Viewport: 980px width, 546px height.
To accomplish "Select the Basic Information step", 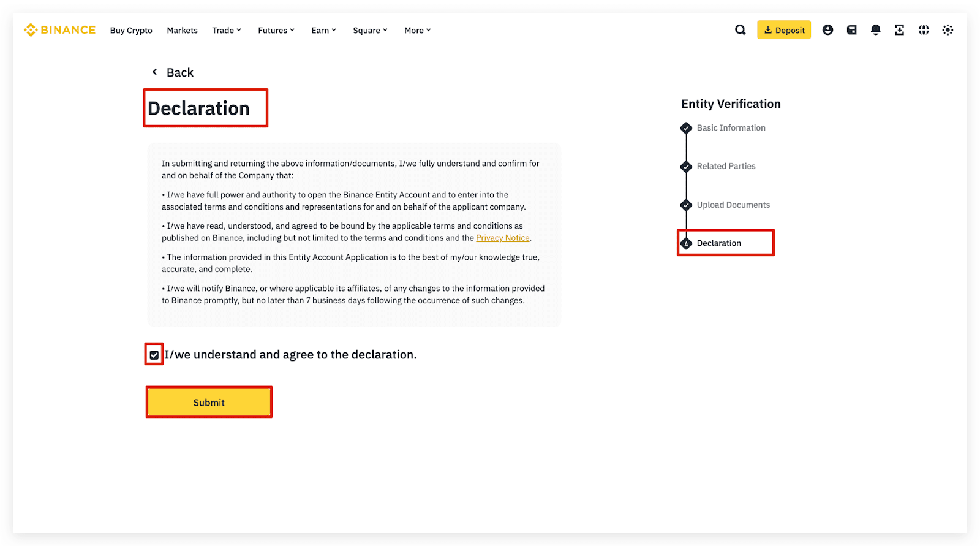I will tap(731, 127).
